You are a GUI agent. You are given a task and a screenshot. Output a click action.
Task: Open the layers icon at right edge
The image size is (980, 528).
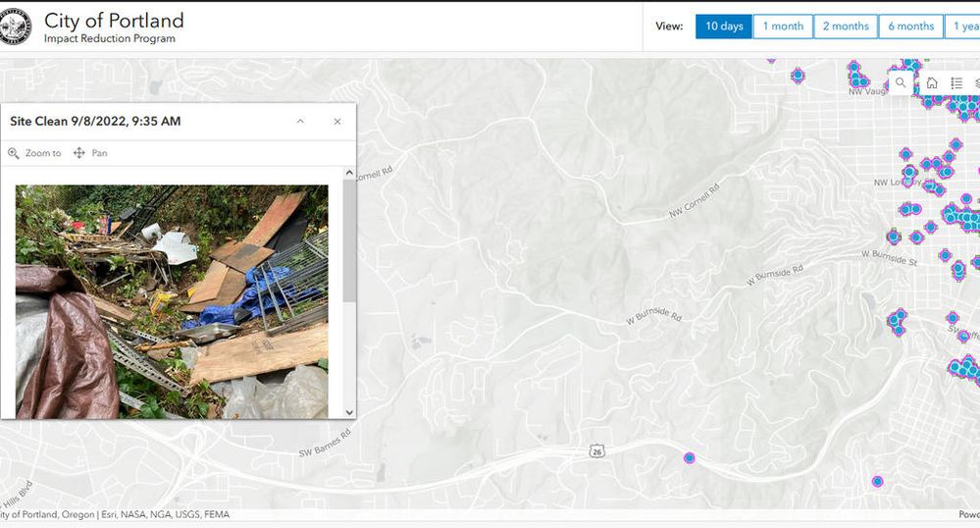(975, 83)
